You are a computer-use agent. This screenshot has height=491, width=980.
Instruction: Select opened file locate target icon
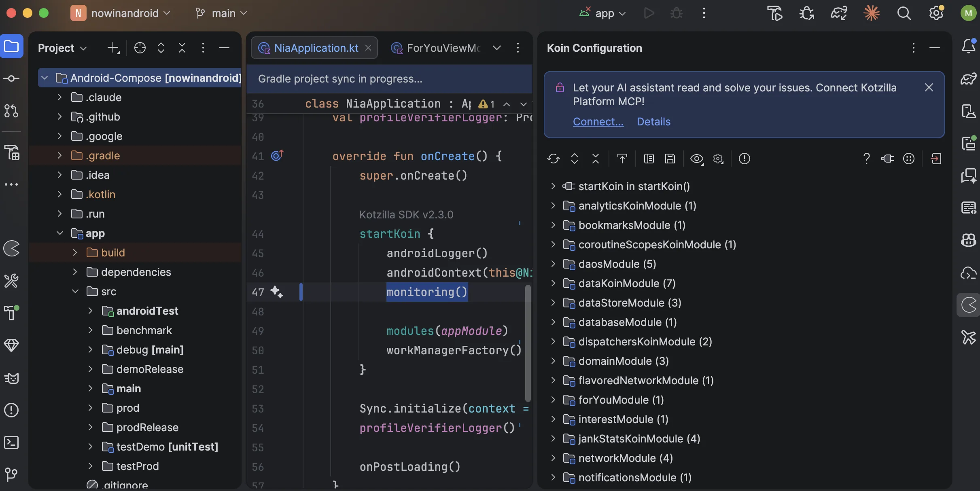[x=140, y=48]
